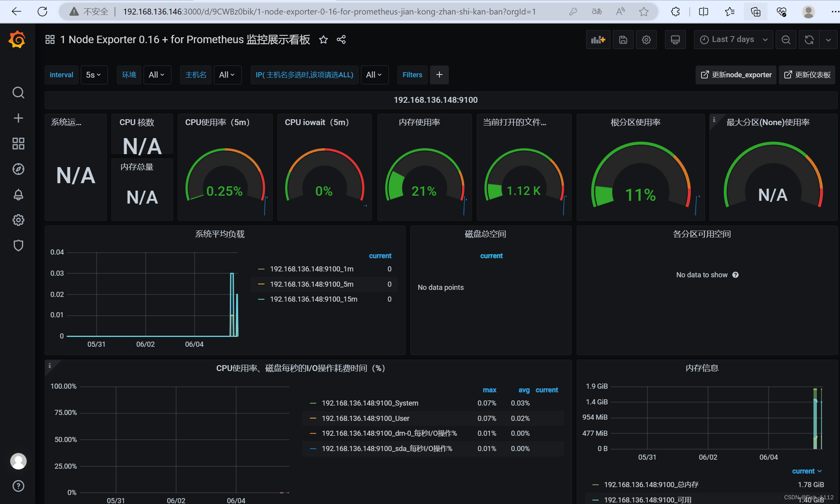Add a filter with plus button

(x=439, y=75)
